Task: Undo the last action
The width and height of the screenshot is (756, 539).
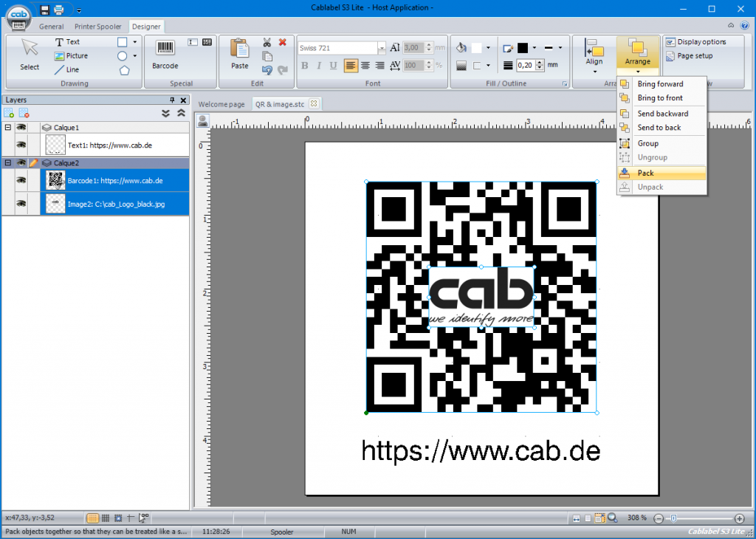Action: coord(267,70)
